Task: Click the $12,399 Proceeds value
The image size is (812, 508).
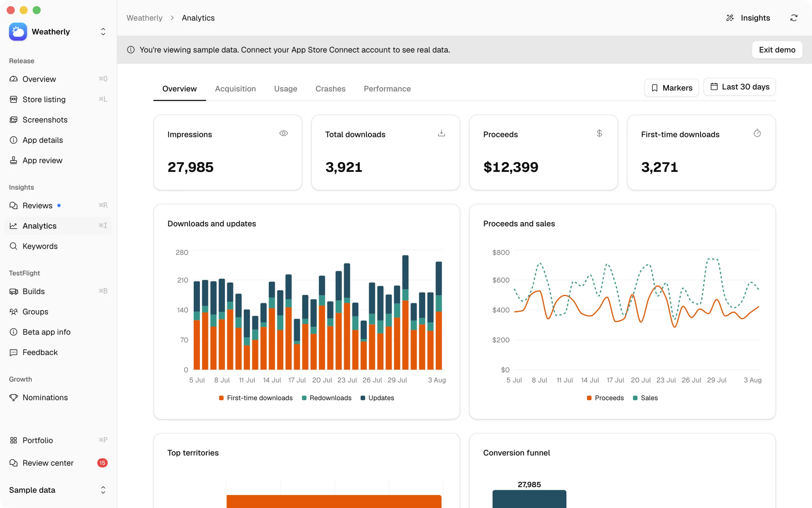Action: tap(511, 167)
